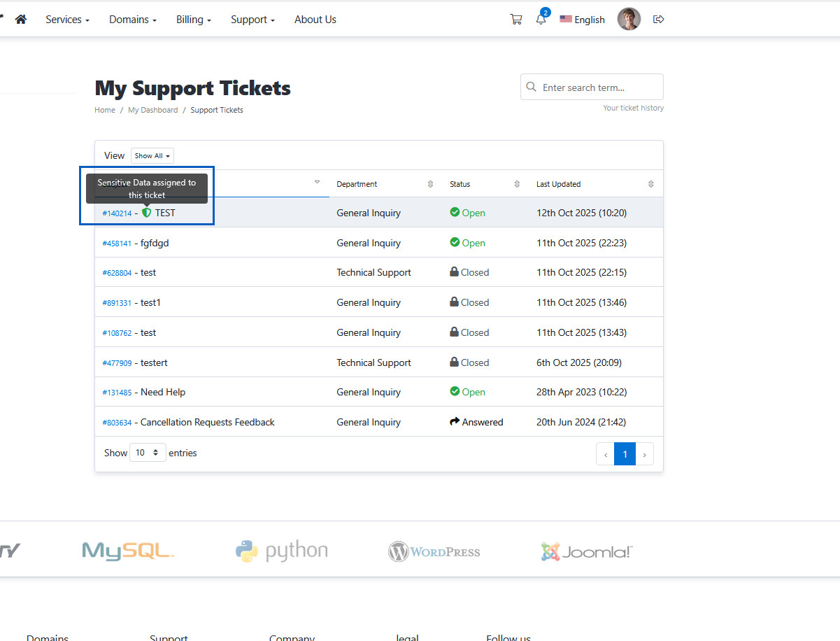Click the search magnifier icon
This screenshot has width=840, height=641.
[x=532, y=87]
